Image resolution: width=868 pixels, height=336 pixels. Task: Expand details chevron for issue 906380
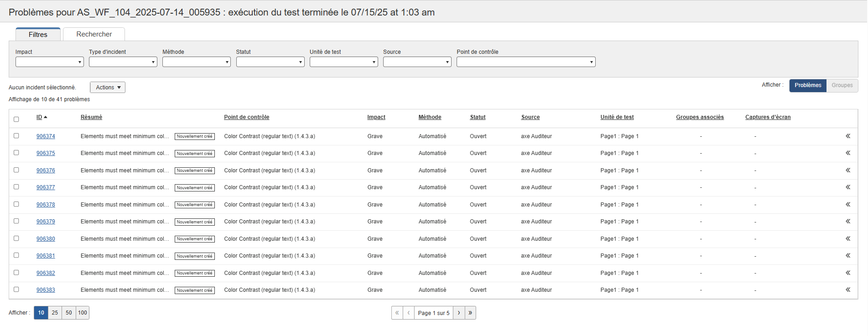pyautogui.click(x=847, y=239)
